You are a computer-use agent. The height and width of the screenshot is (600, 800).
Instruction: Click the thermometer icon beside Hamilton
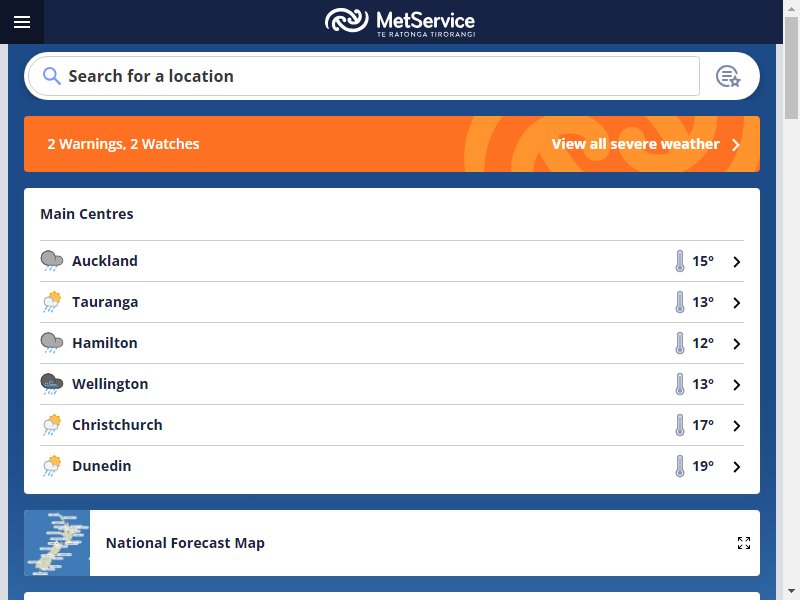coord(680,343)
